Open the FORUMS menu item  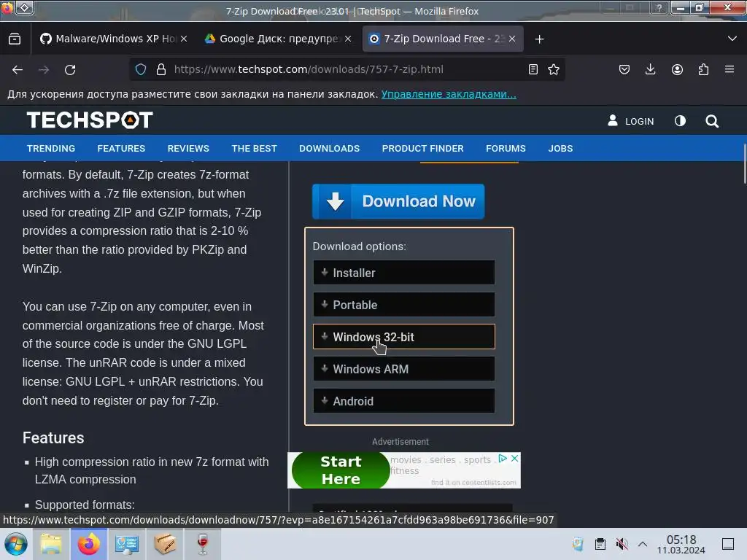[506, 149]
